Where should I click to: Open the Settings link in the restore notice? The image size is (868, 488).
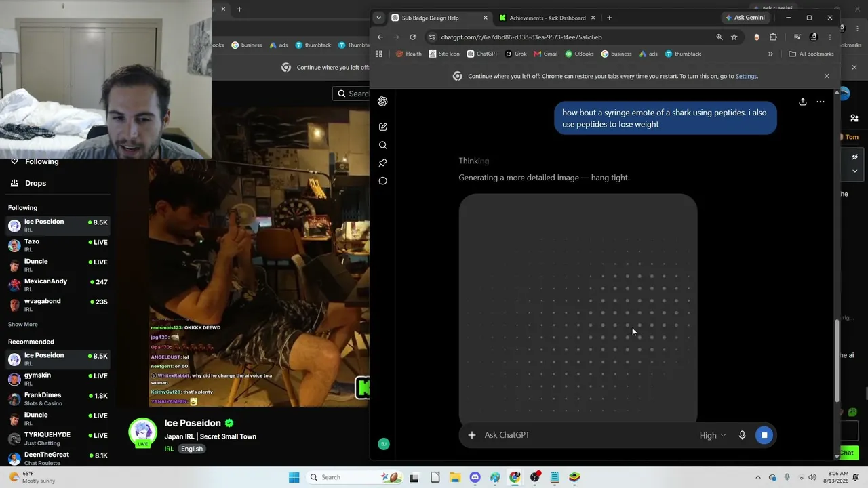click(x=747, y=76)
